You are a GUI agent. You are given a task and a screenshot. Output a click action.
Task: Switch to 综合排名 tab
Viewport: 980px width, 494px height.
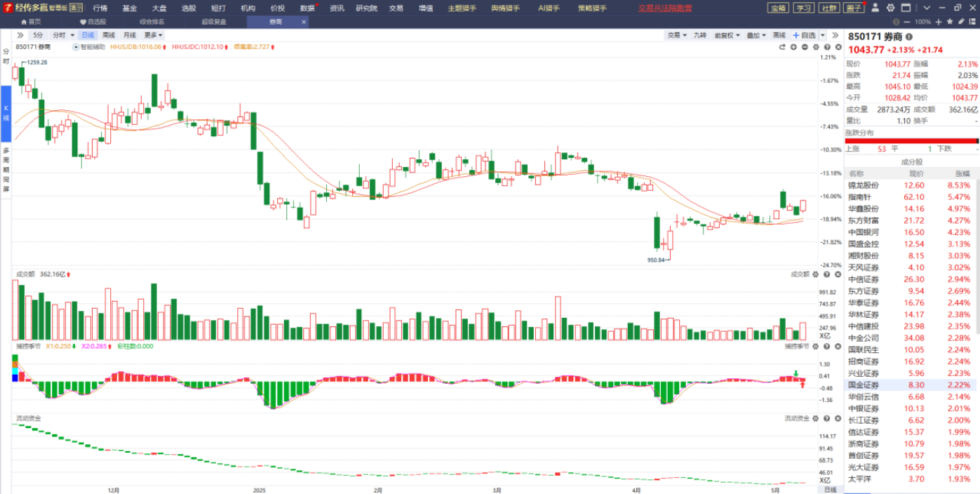(152, 22)
